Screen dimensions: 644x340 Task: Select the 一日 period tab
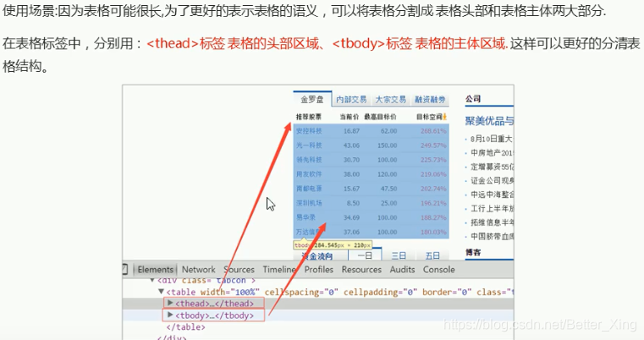(x=365, y=255)
